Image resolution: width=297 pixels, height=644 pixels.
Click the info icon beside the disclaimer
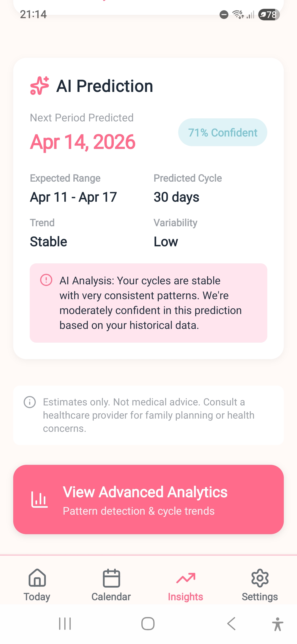[29, 402]
